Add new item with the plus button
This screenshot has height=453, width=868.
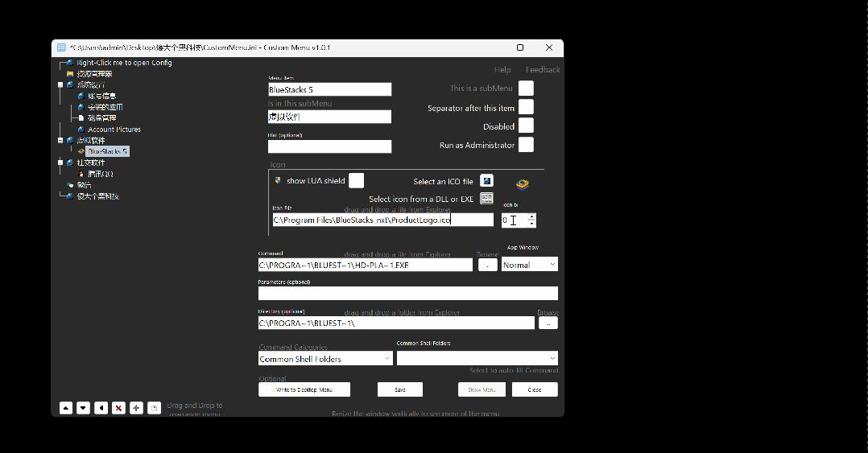[x=136, y=408]
